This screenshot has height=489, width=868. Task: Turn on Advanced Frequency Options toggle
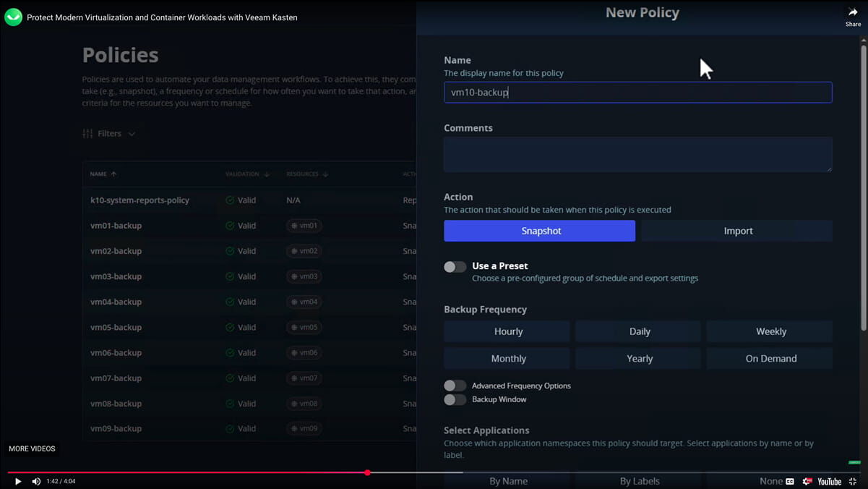point(455,386)
